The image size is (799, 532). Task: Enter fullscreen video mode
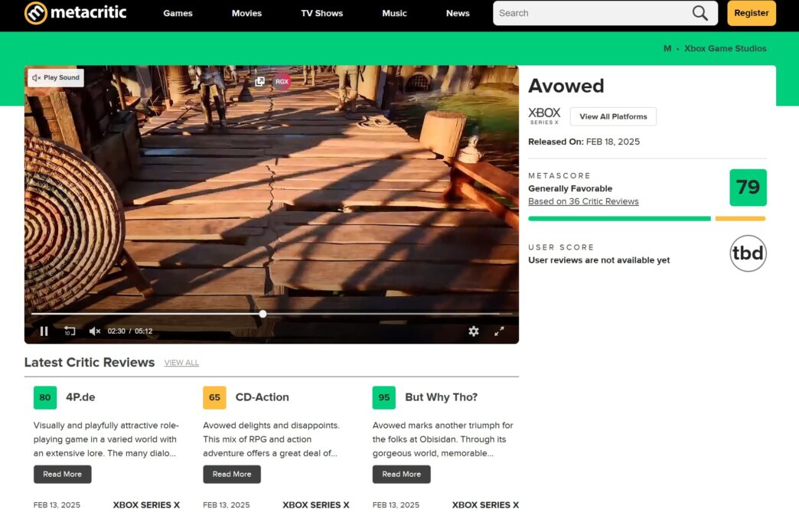499,331
